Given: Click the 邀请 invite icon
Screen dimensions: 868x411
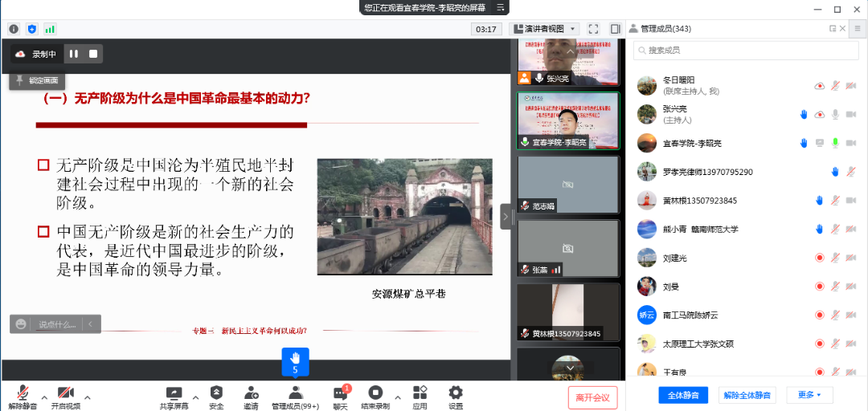Looking at the screenshot, I should click(x=251, y=393).
